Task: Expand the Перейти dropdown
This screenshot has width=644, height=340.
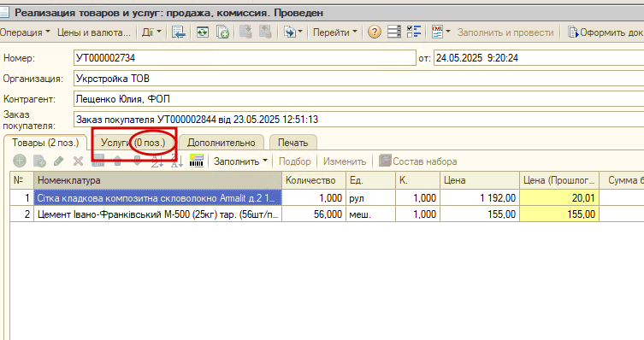Action: point(335,32)
